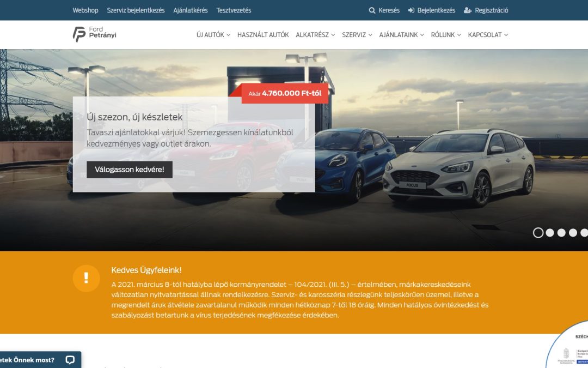
Task: Click the Bejelentkezés login link
Action: [432, 10]
